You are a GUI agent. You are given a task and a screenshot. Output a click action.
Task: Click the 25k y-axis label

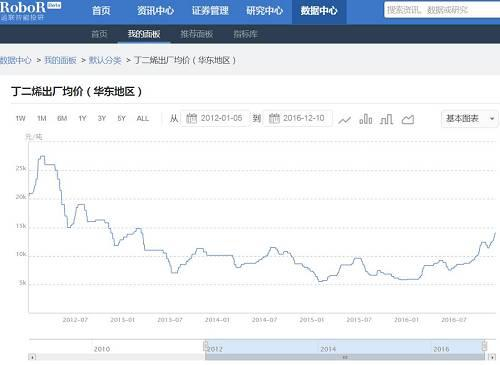click(x=21, y=168)
